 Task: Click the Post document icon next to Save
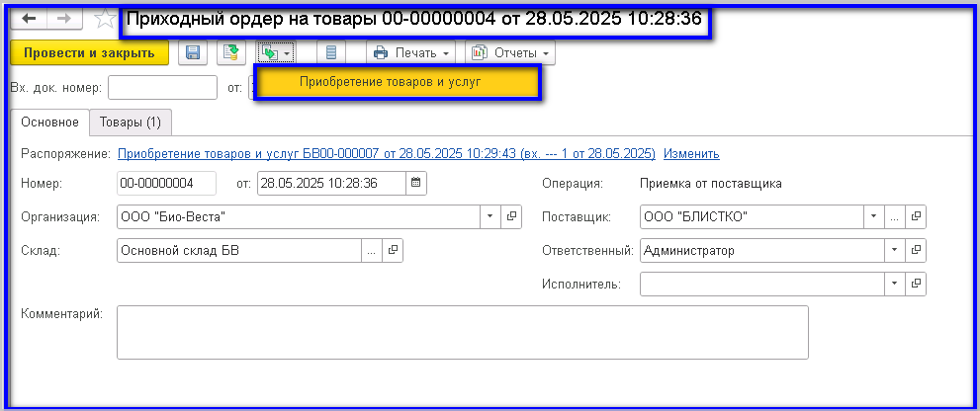point(230,53)
